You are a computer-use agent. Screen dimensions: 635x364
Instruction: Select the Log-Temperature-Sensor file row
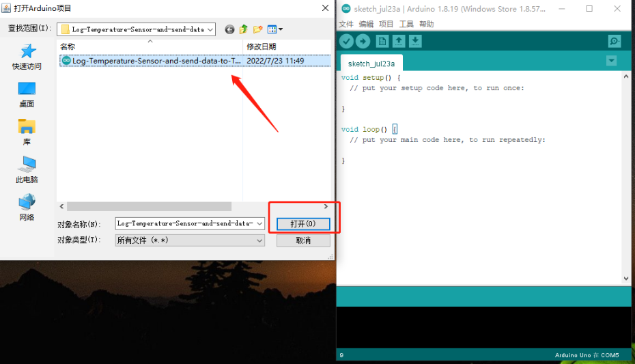(x=195, y=61)
